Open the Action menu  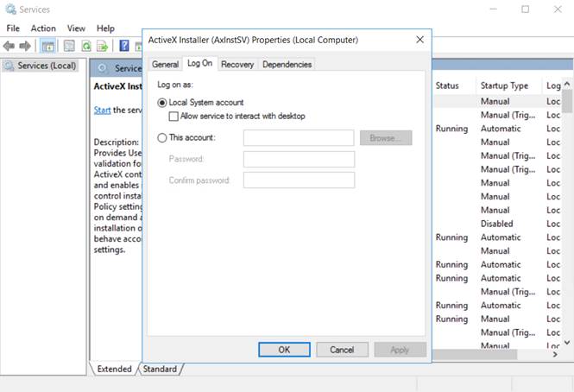tap(43, 28)
